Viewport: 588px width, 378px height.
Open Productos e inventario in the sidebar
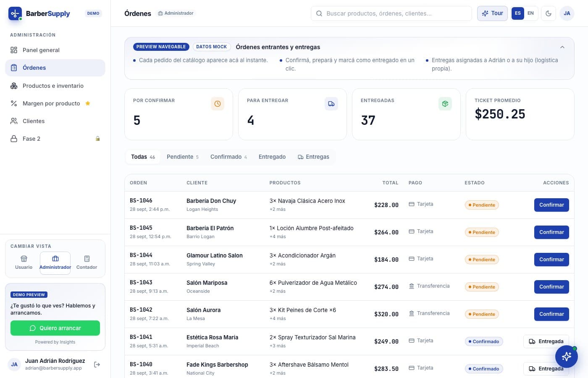point(55,86)
